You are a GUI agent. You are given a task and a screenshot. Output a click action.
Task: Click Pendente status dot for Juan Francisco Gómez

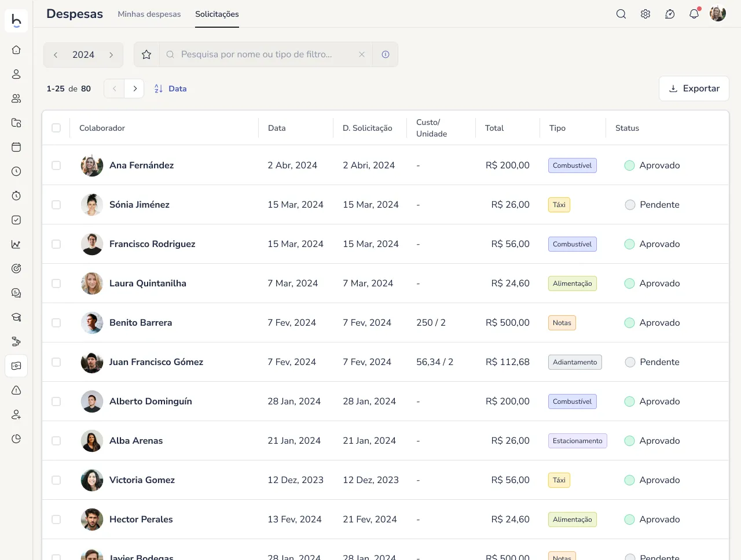630,362
